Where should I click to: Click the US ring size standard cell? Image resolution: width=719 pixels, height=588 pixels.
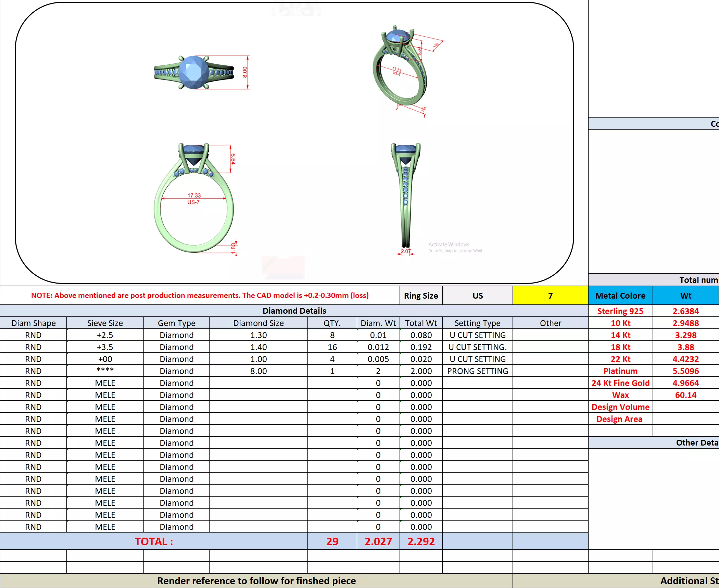click(x=477, y=296)
